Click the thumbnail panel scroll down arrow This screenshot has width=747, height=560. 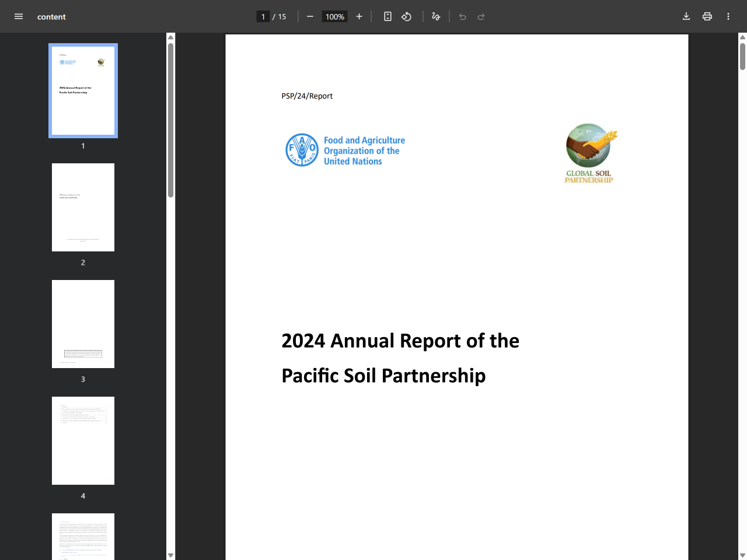(170, 555)
